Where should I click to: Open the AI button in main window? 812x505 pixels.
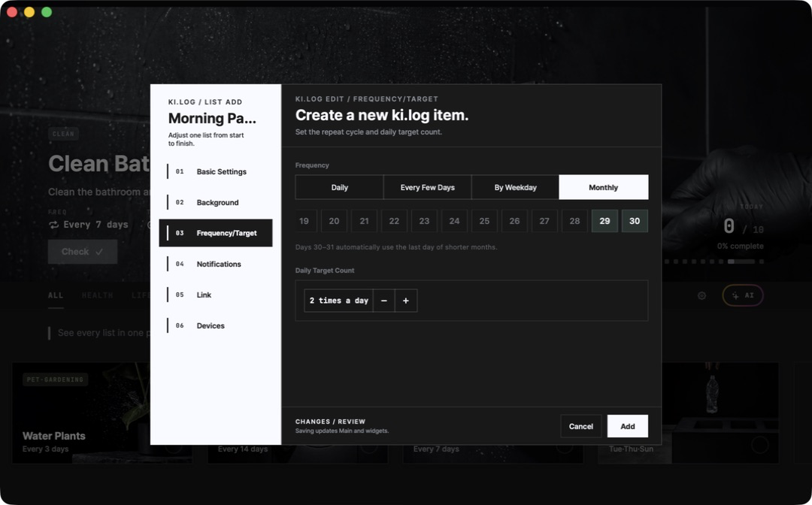coord(743,295)
